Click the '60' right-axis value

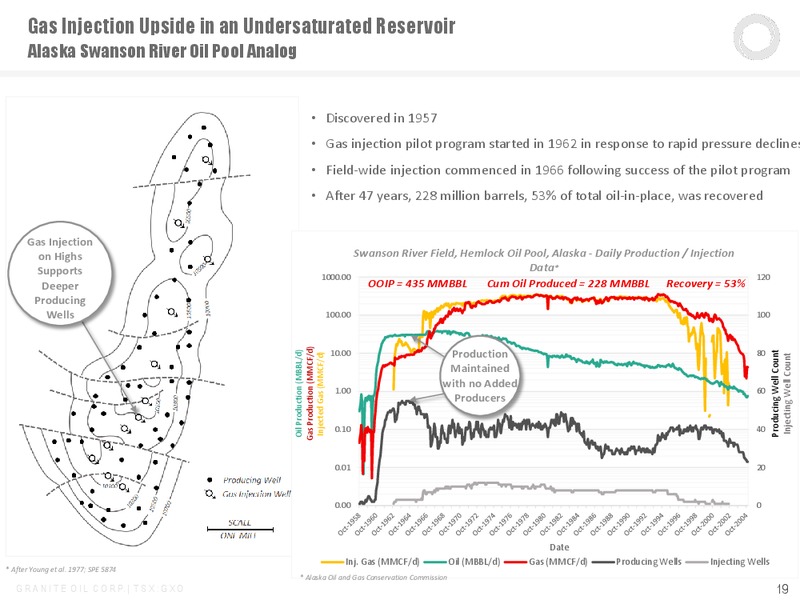click(761, 391)
